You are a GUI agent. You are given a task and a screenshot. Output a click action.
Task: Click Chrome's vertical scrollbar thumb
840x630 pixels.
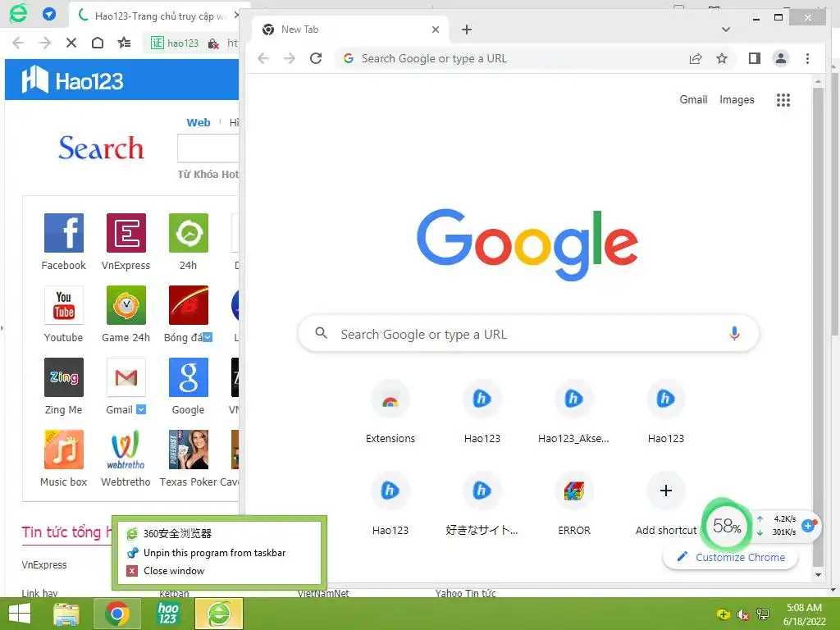(818, 326)
